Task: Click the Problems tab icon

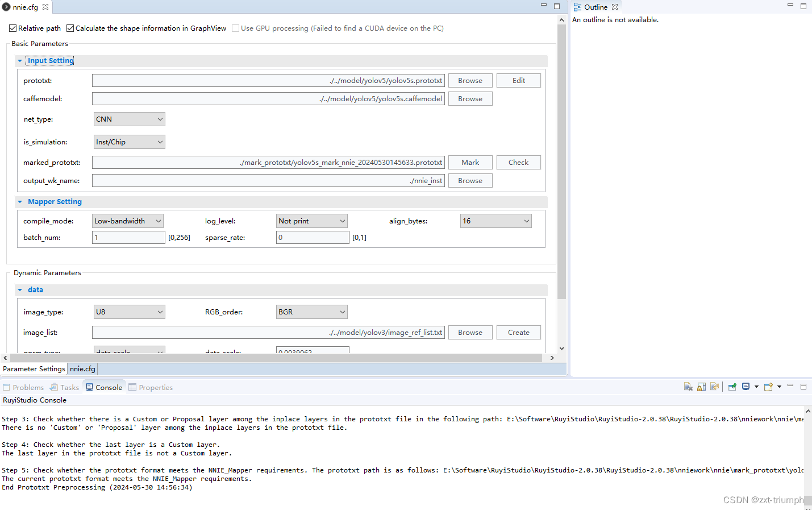Action: click(7, 387)
